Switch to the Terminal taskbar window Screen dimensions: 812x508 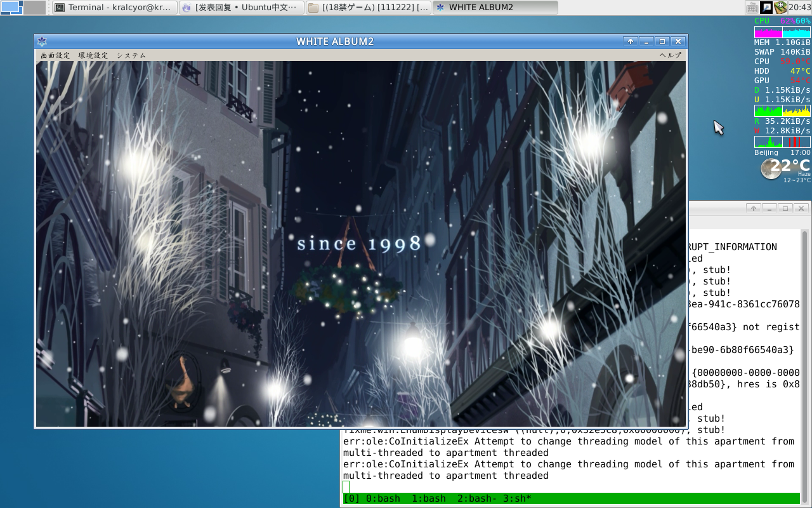114,8
